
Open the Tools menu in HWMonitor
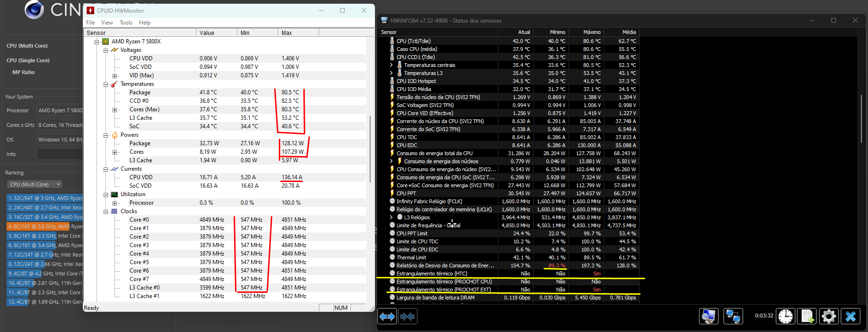126,23
